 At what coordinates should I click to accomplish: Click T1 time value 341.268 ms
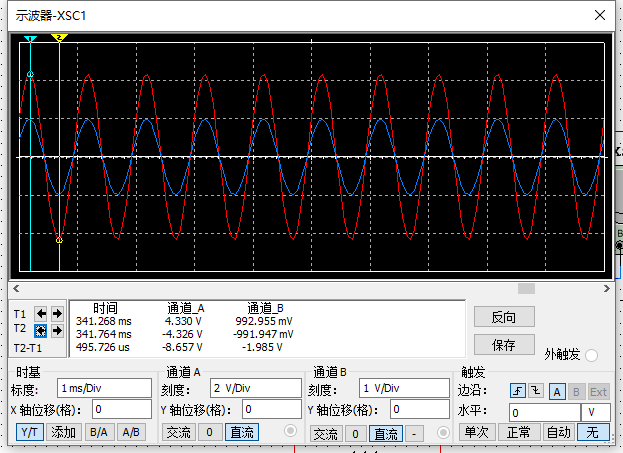(104, 321)
